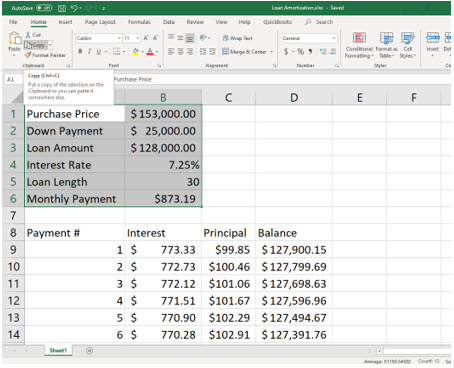The image size is (454, 368).
Task: Select column C header
Action: coord(228,97)
